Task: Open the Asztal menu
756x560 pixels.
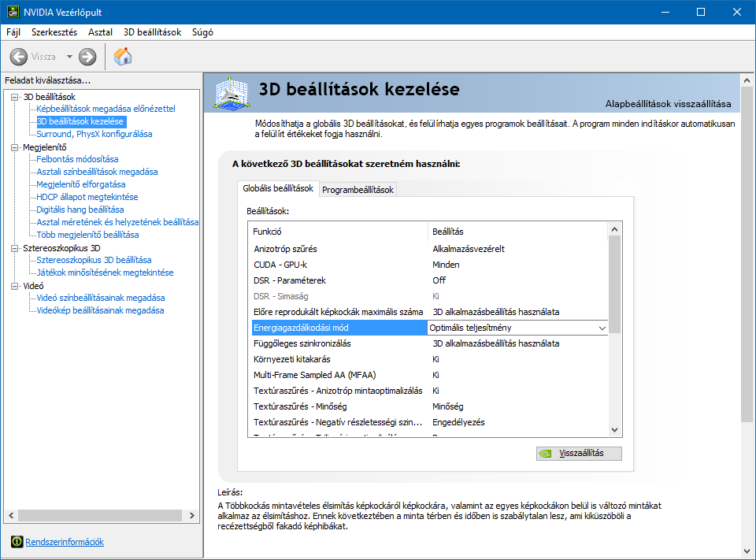Action: [x=100, y=32]
